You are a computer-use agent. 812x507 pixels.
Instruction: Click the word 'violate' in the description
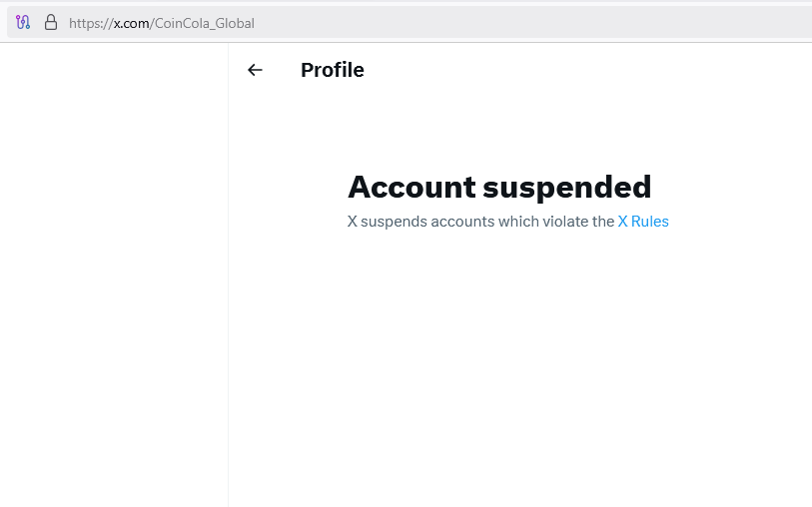click(x=564, y=222)
